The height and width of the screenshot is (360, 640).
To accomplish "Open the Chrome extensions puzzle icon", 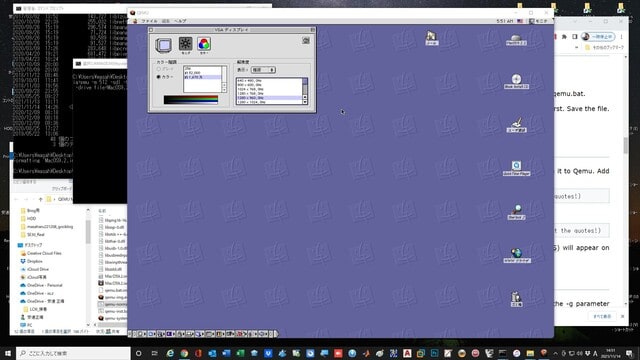I will (x=564, y=37).
